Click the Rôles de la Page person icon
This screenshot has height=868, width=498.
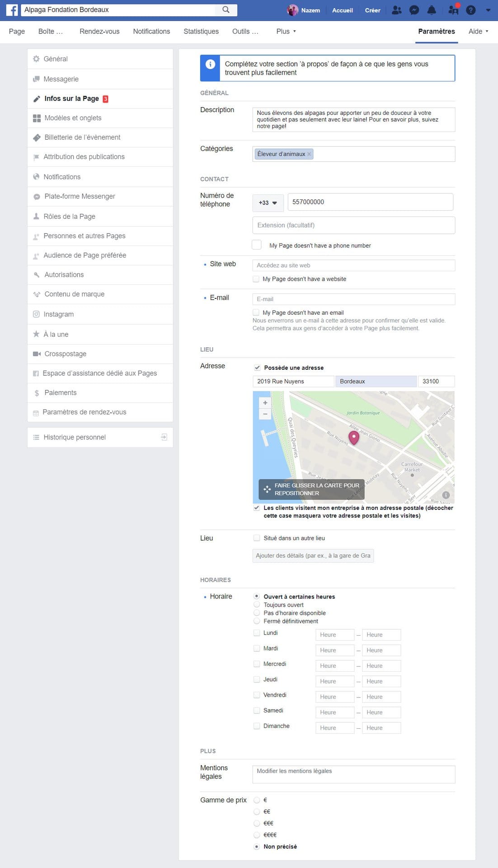[36, 217]
